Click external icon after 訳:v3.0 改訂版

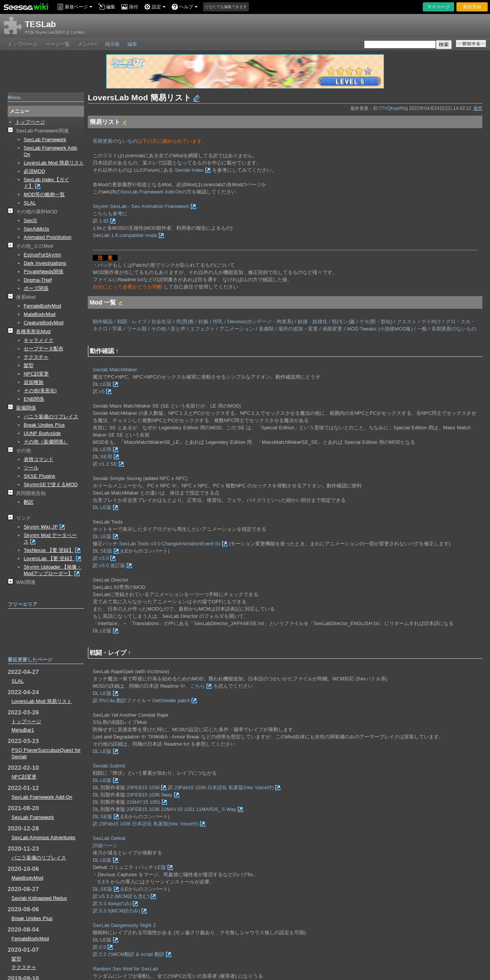[x=129, y=566]
